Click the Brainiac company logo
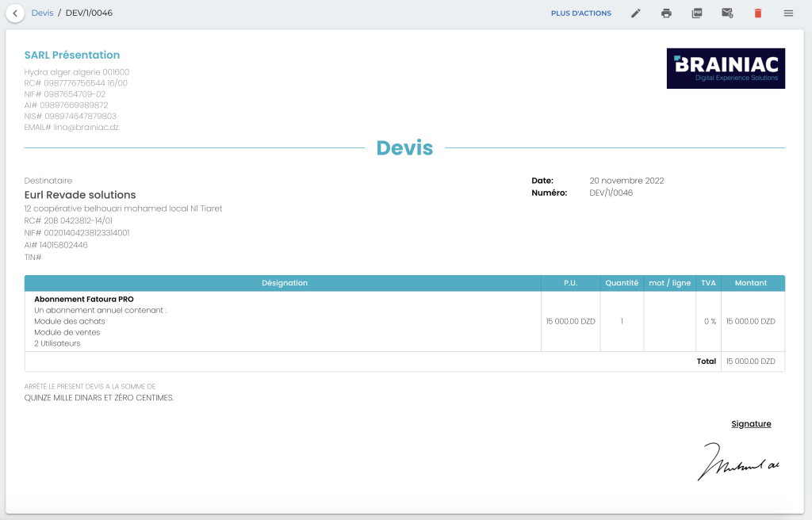This screenshot has height=520, width=812. coord(726,68)
